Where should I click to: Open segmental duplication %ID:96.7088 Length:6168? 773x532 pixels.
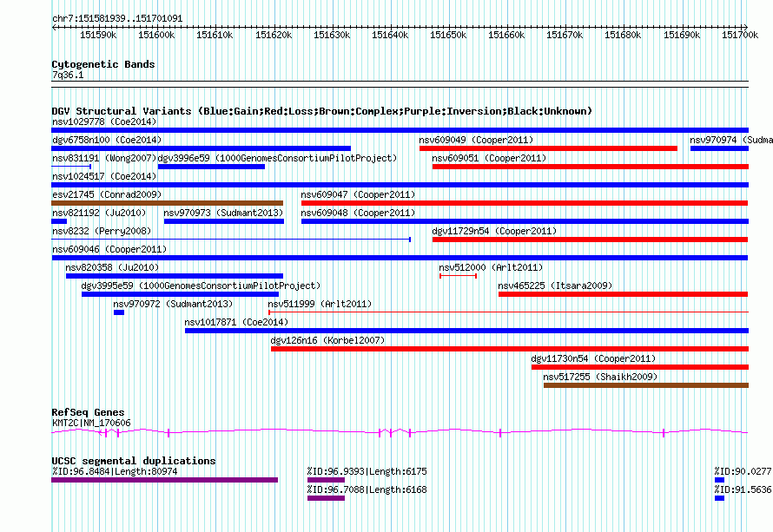tap(326, 498)
